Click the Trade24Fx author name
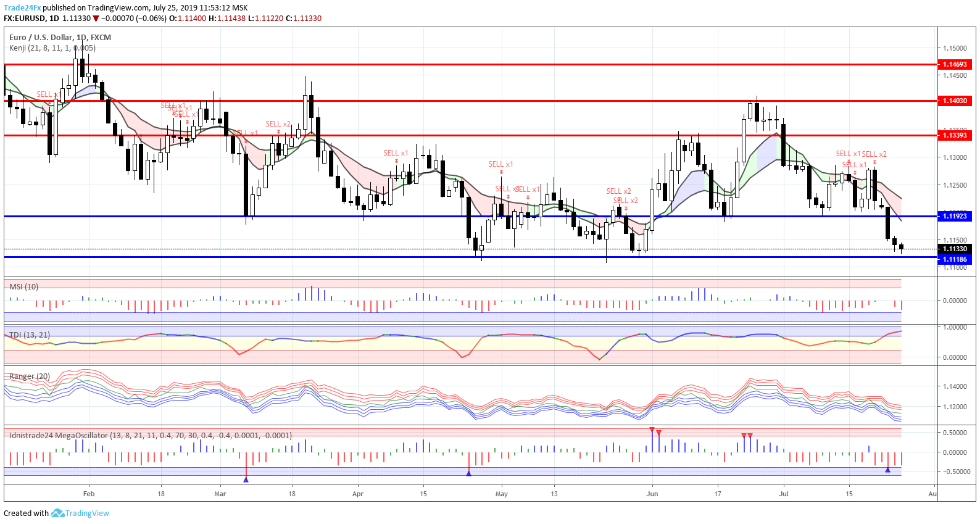 coord(22,8)
